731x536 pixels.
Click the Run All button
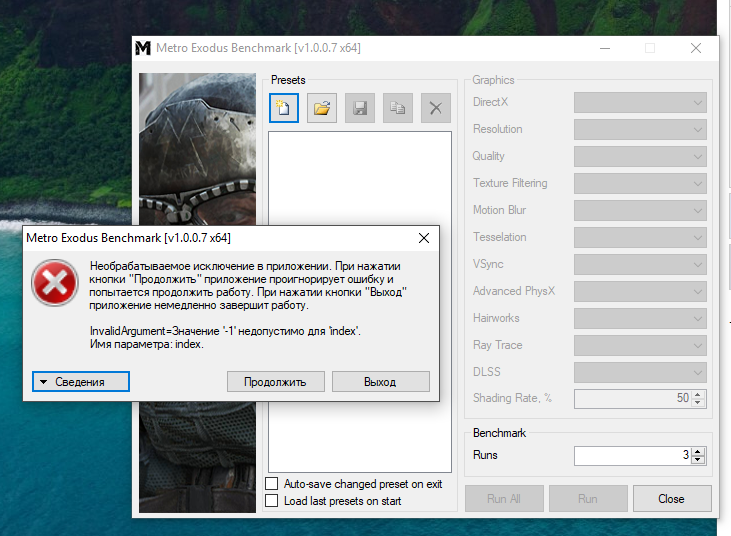click(x=504, y=499)
